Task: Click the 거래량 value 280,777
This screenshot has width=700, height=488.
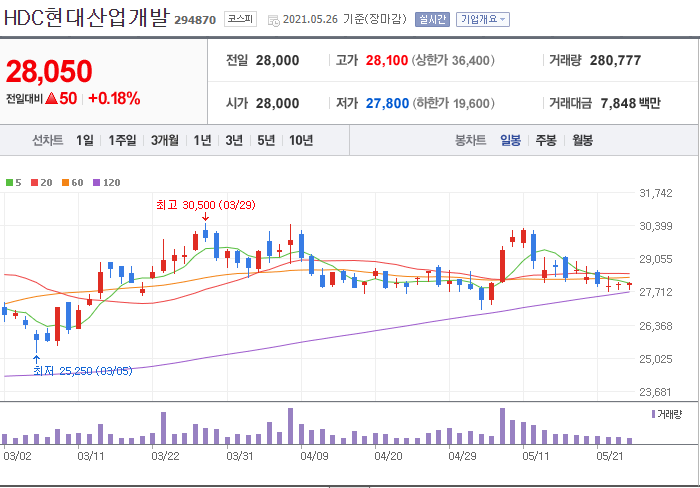Action: coord(615,60)
